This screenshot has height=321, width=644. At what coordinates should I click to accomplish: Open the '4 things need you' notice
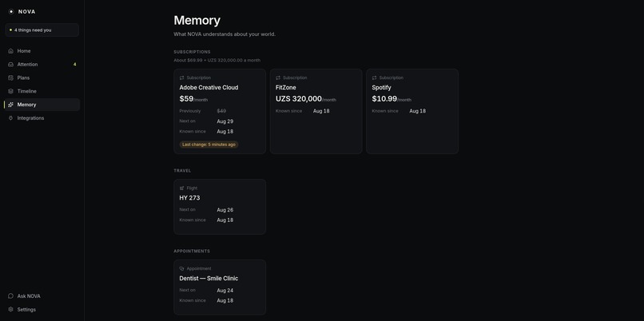[42, 30]
